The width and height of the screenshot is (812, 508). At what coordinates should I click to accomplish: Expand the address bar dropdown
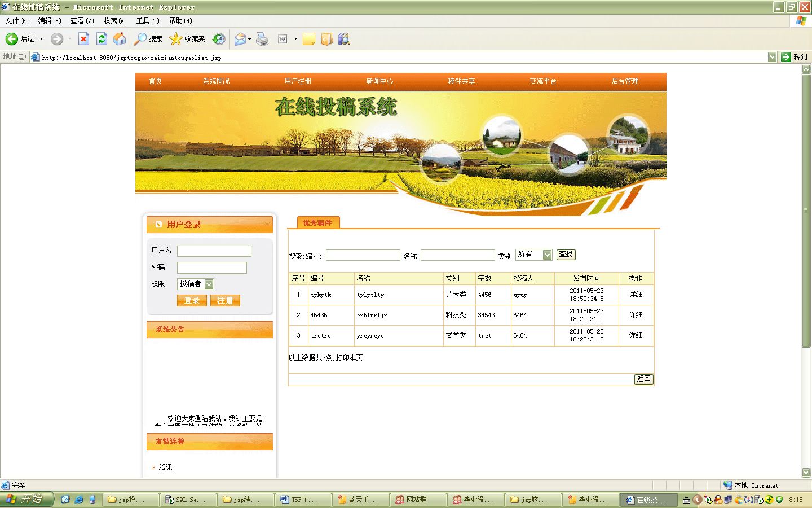772,57
